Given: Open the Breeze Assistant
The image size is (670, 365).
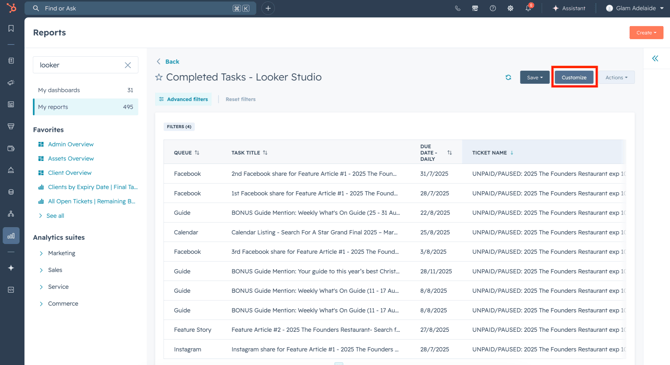Looking at the screenshot, I should click(569, 8).
